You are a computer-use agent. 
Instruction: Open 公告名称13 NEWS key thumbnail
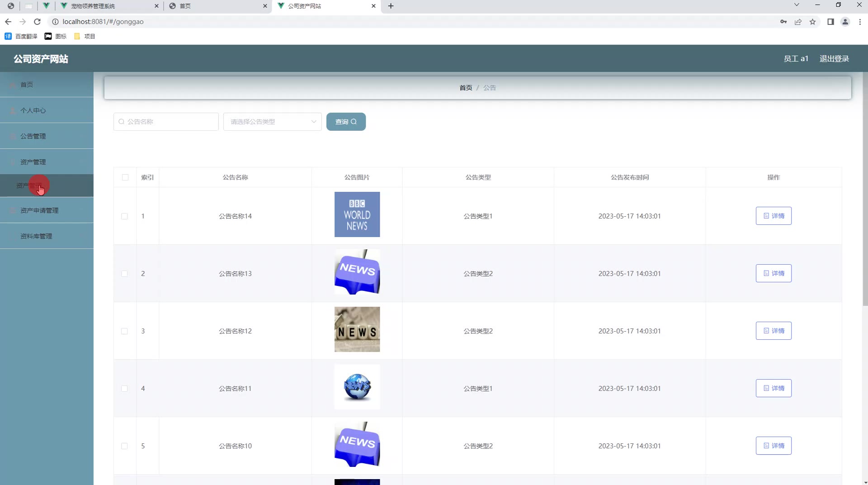click(x=357, y=272)
